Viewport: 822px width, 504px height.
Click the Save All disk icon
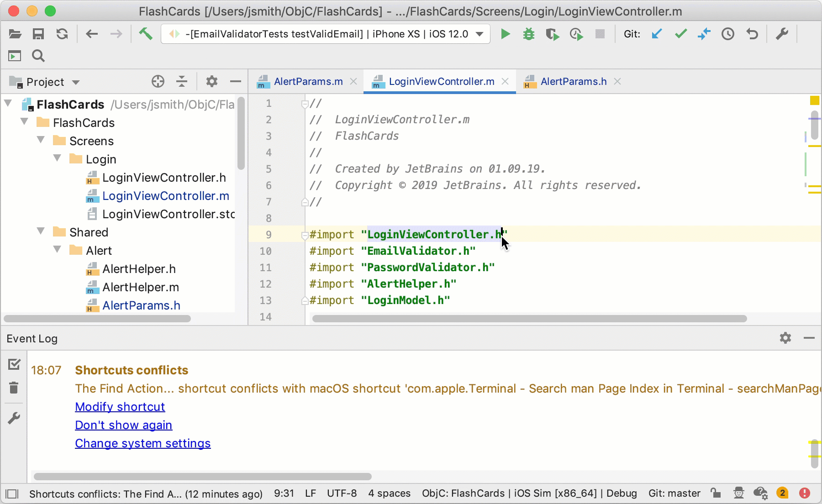[38, 34]
